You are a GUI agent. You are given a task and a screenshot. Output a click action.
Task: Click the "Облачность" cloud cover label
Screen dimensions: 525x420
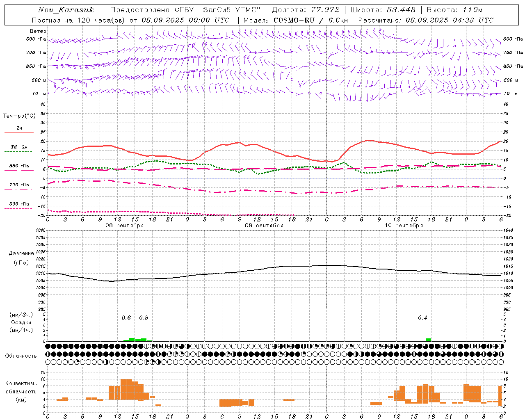click(x=21, y=356)
